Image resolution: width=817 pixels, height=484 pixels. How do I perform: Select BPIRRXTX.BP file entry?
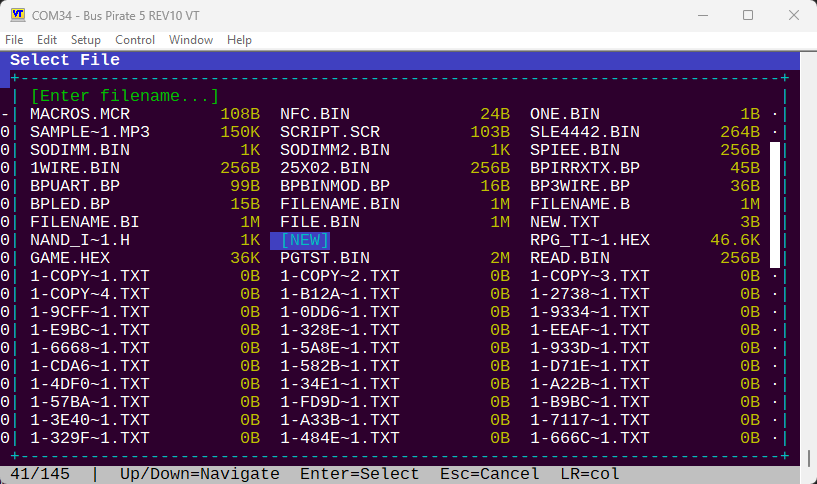585,168
